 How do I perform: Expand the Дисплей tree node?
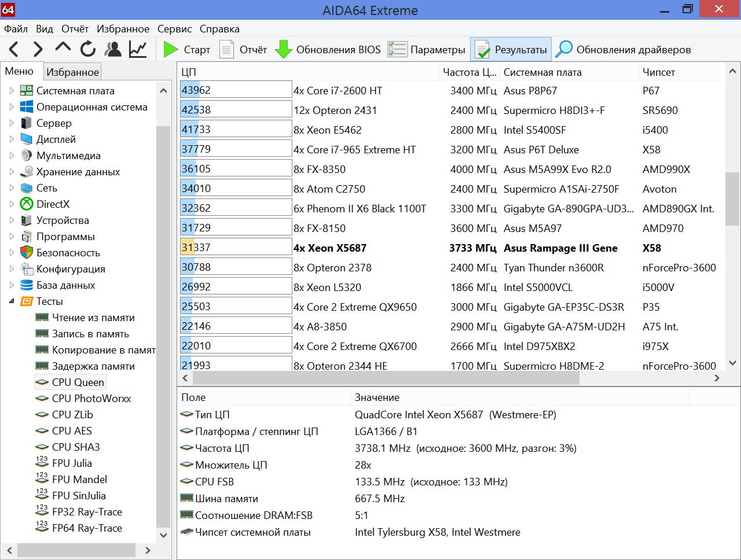coord(12,139)
